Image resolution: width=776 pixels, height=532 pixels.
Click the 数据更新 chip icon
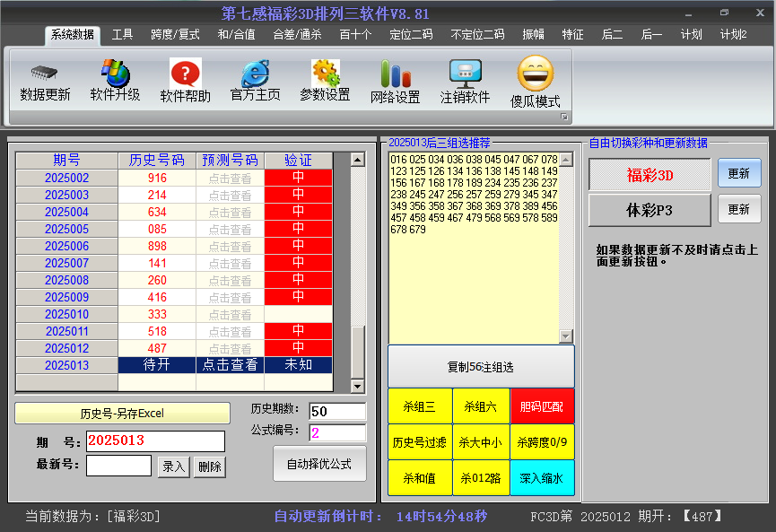(44, 73)
